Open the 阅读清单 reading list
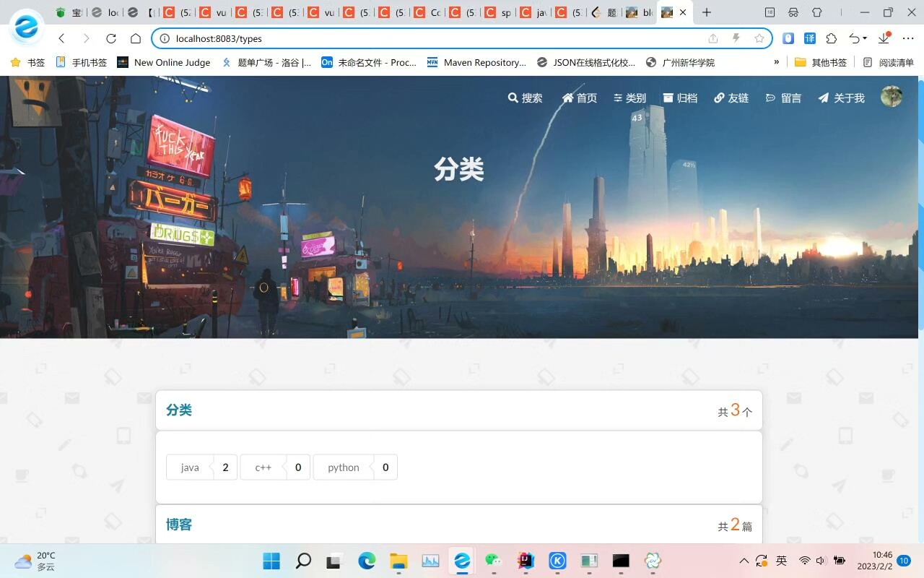Image resolution: width=924 pixels, height=578 pixels. point(888,63)
